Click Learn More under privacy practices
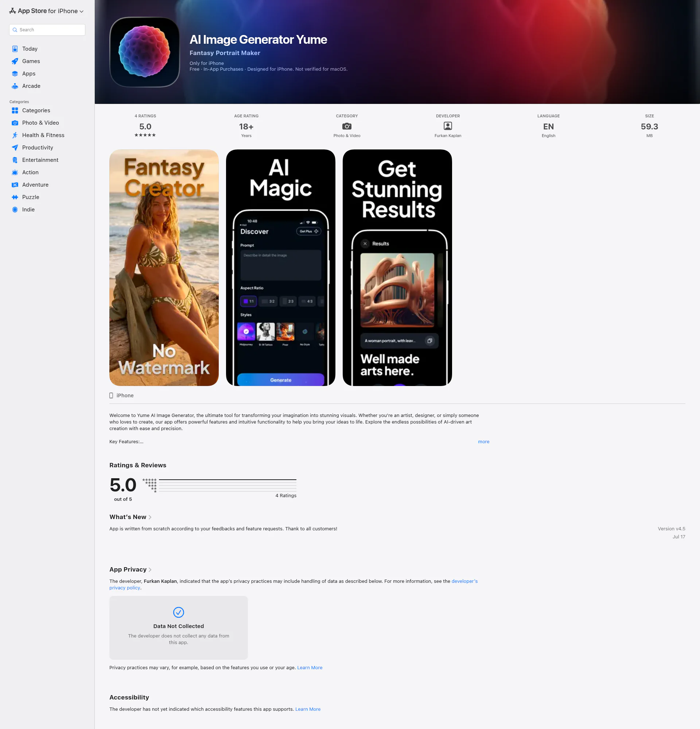Image resolution: width=700 pixels, height=729 pixels. click(310, 668)
